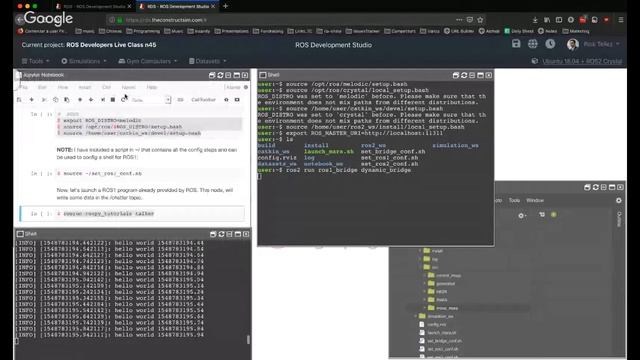Click the clock icon in the studio header

(x=550, y=44)
